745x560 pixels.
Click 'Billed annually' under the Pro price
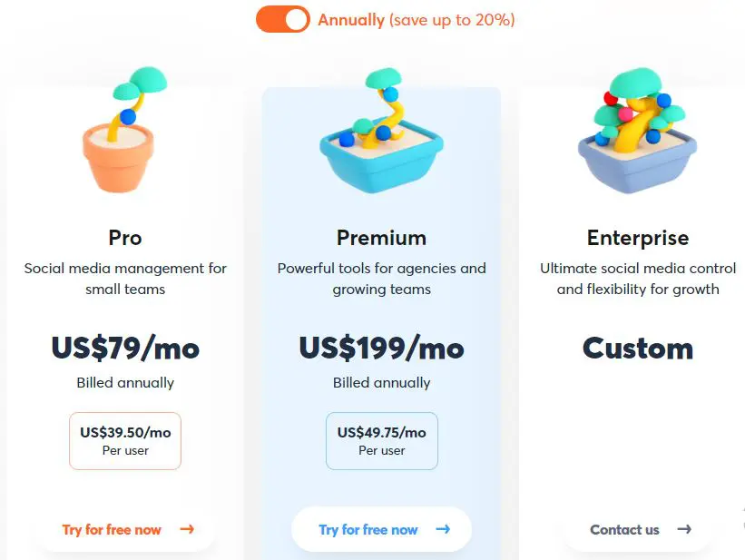pyautogui.click(x=124, y=383)
